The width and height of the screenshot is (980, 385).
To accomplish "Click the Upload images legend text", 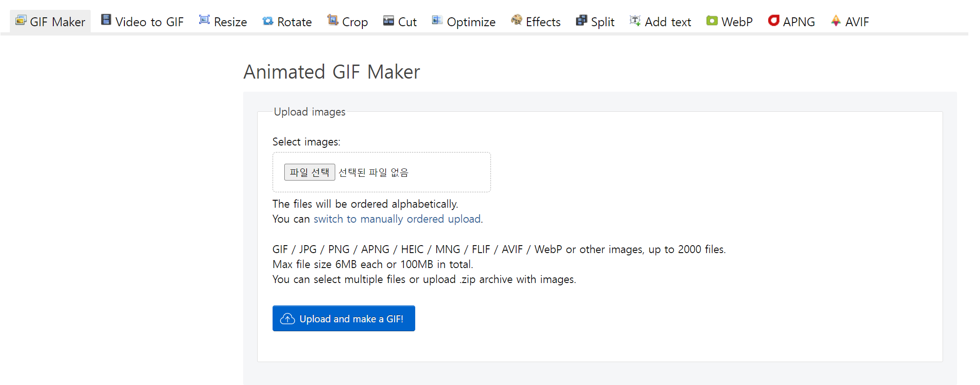I will pyautogui.click(x=310, y=112).
